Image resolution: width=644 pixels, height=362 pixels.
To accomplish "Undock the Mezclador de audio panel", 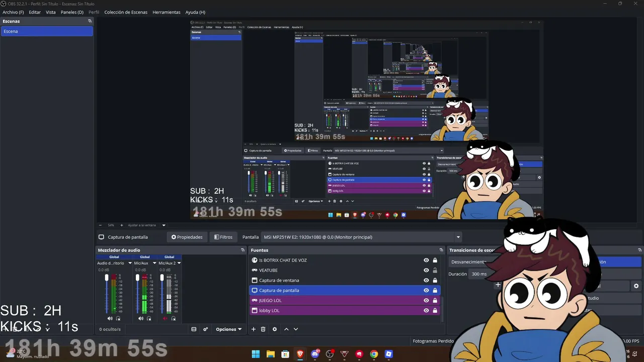I will tap(243, 250).
